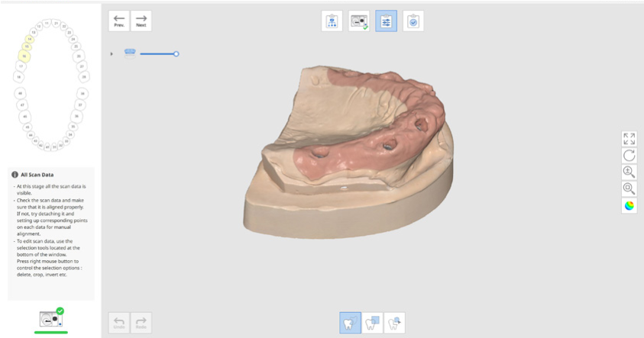
Task: Select tooth 14 on dental chart
Action: pyautogui.click(x=30, y=39)
